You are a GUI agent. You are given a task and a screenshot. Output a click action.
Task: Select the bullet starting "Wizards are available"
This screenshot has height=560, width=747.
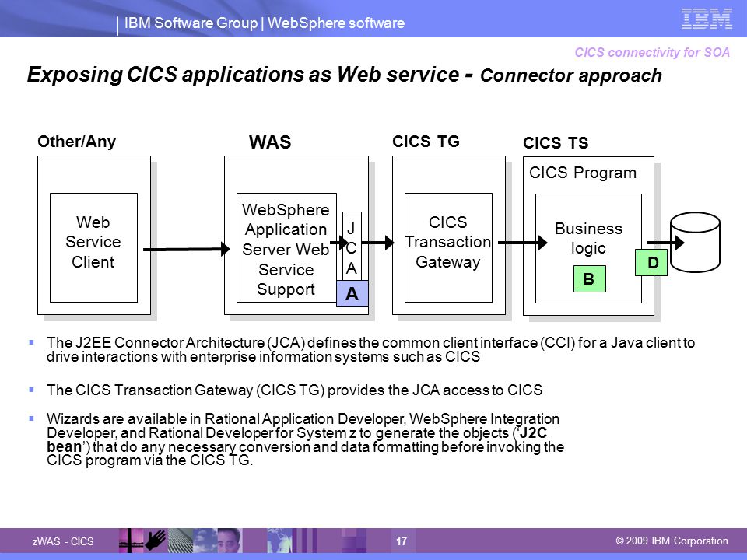(x=305, y=439)
